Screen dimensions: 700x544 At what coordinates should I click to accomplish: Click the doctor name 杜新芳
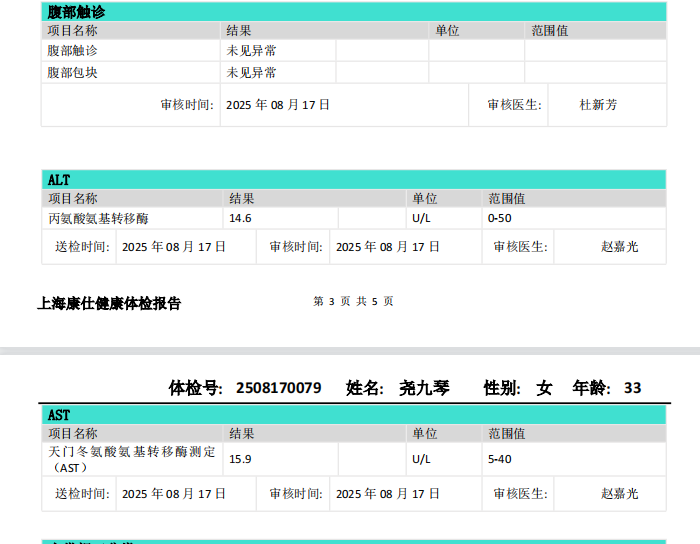tap(598, 105)
